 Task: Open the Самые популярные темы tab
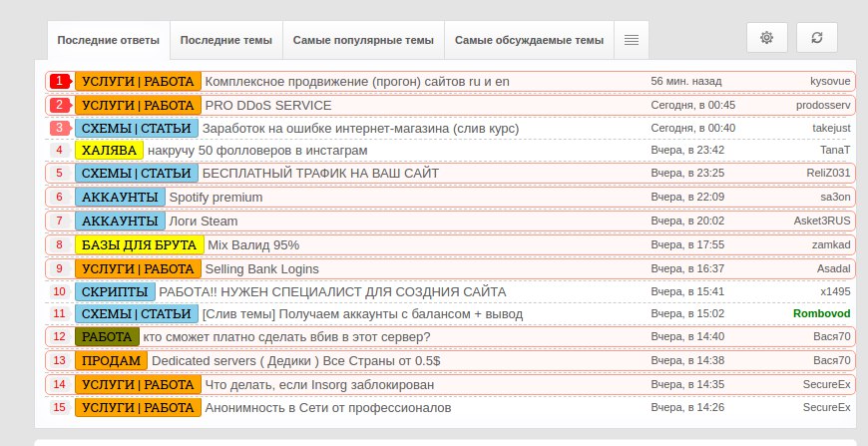(363, 41)
